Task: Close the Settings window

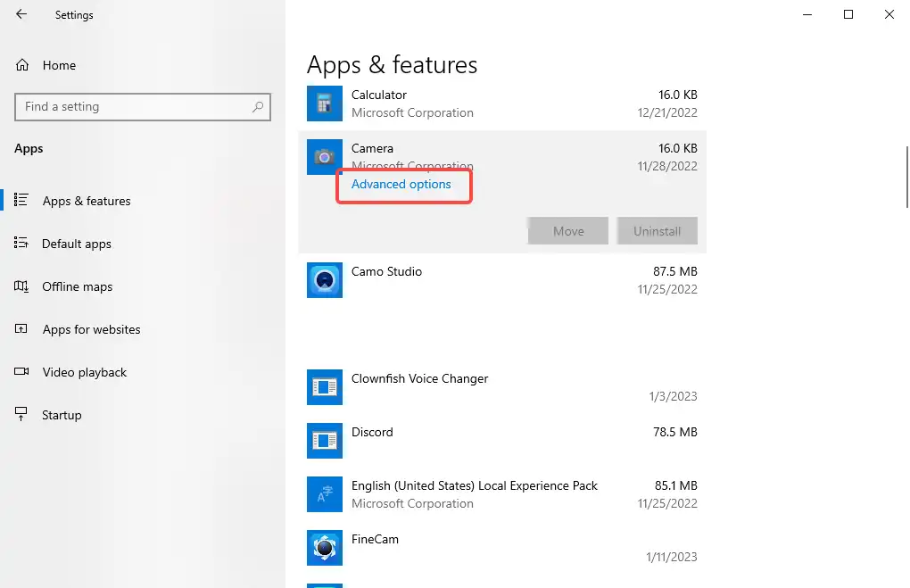Action: click(x=889, y=14)
